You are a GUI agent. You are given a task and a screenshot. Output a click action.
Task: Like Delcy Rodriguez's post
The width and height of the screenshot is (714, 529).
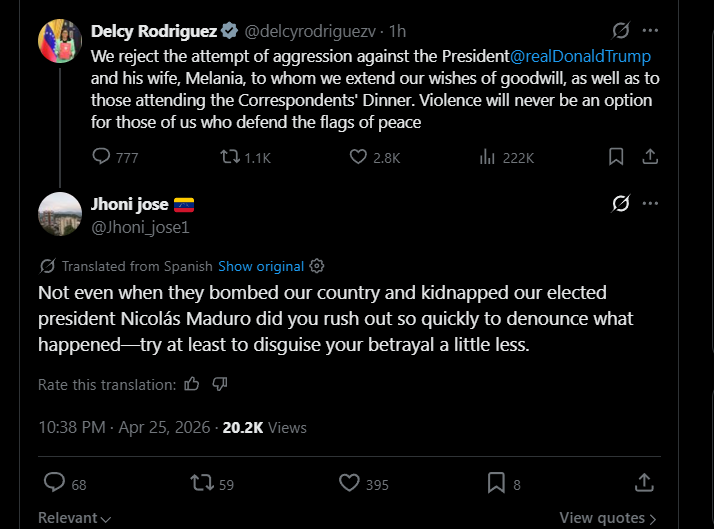click(x=359, y=157)
